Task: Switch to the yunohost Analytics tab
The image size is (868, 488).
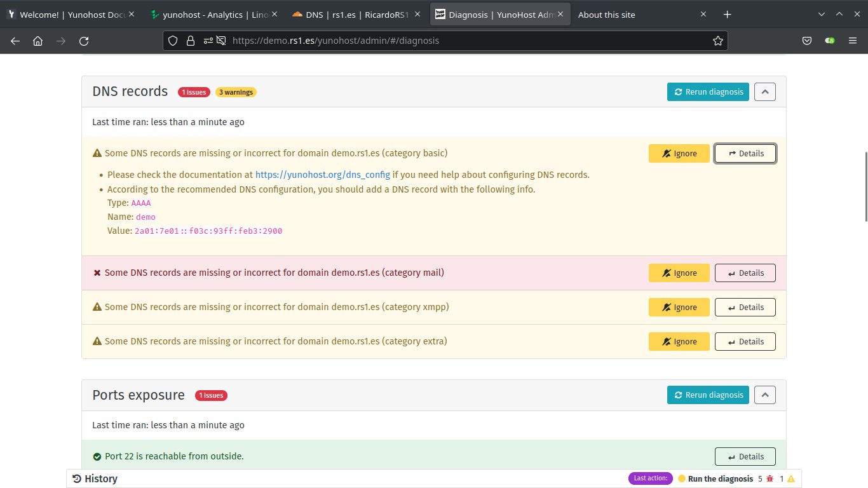Action: point(215,15)
